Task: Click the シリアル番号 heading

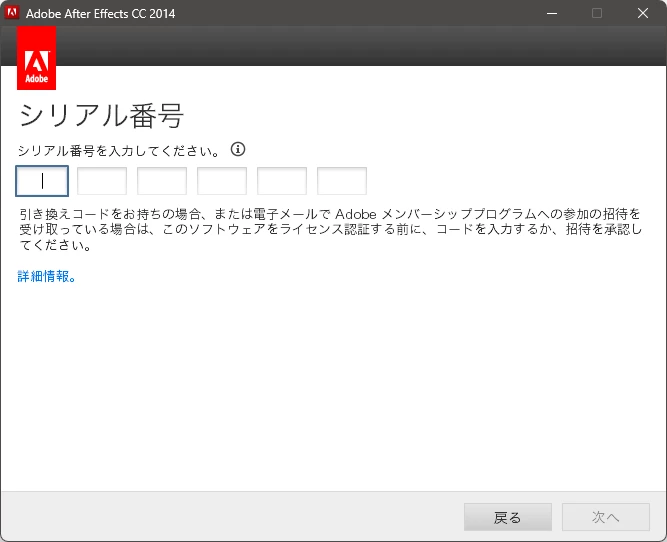Action: point(101,116)
